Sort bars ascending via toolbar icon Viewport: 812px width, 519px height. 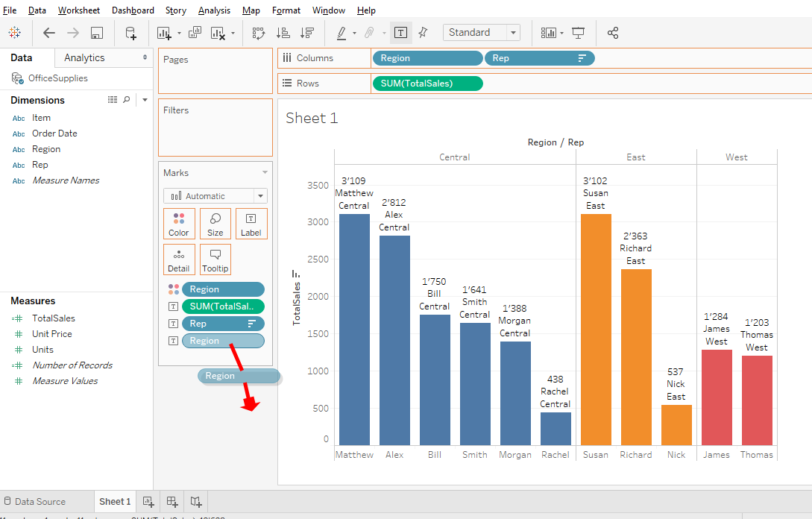pos(283,33)
